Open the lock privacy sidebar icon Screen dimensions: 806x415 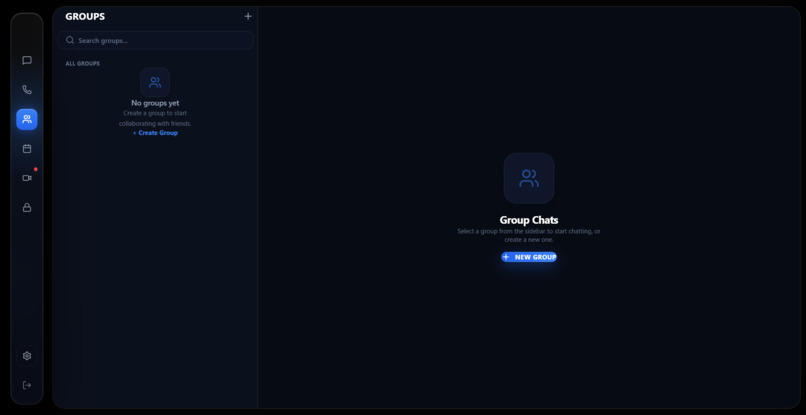point(27,208)
